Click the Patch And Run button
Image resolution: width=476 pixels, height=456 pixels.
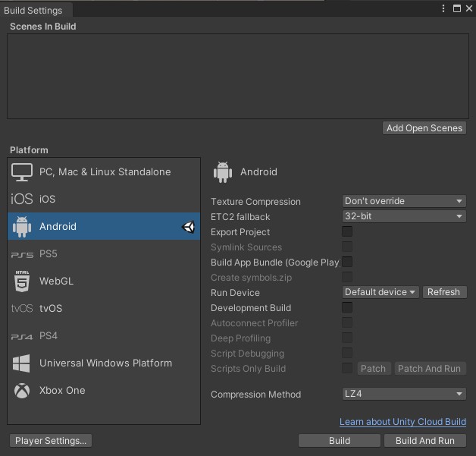coord(430,369)
